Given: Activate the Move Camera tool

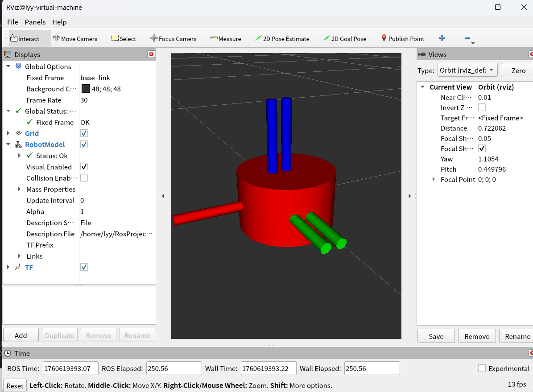Looking at the screenshot, I should pos(75,38).
